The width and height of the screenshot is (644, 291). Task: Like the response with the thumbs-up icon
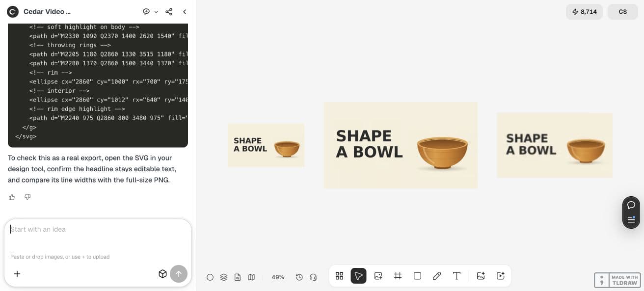12,197
